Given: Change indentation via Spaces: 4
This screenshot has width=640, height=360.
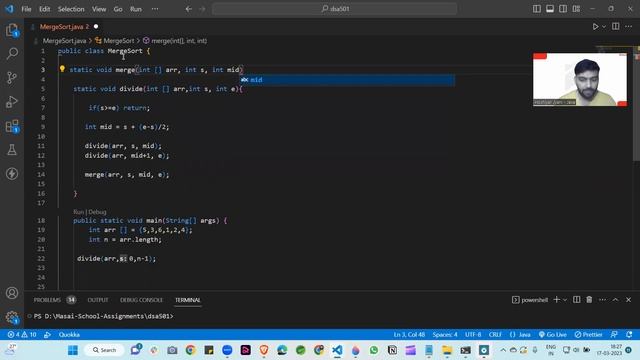Looking at the screenshot, I should 445,335.
